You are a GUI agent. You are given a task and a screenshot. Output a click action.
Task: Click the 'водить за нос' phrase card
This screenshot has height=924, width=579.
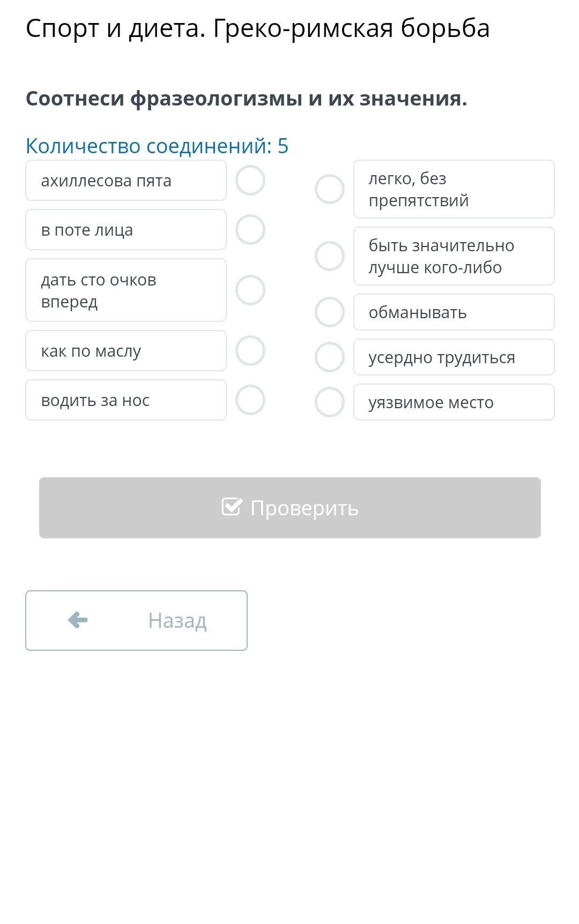126,400
